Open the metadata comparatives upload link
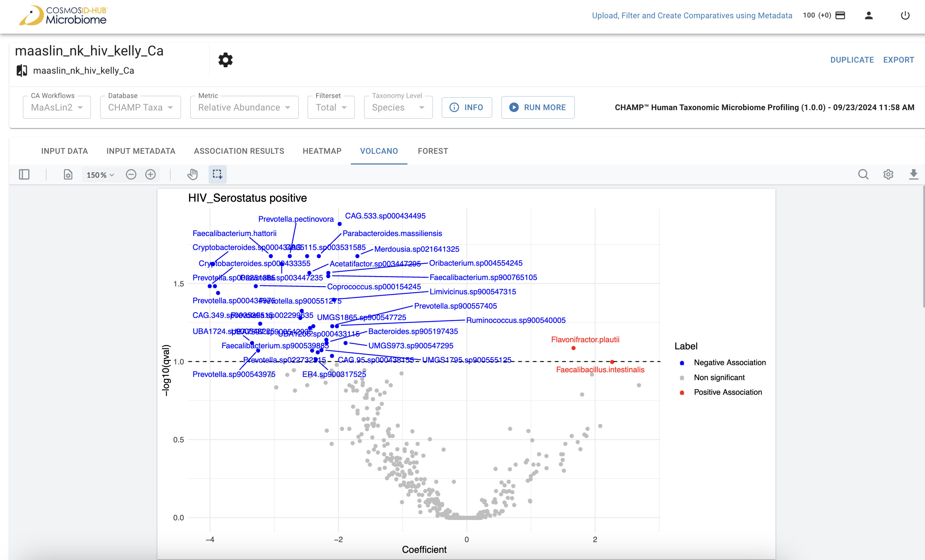Viewport: 925px width, 560px height. tap(692, 15)
